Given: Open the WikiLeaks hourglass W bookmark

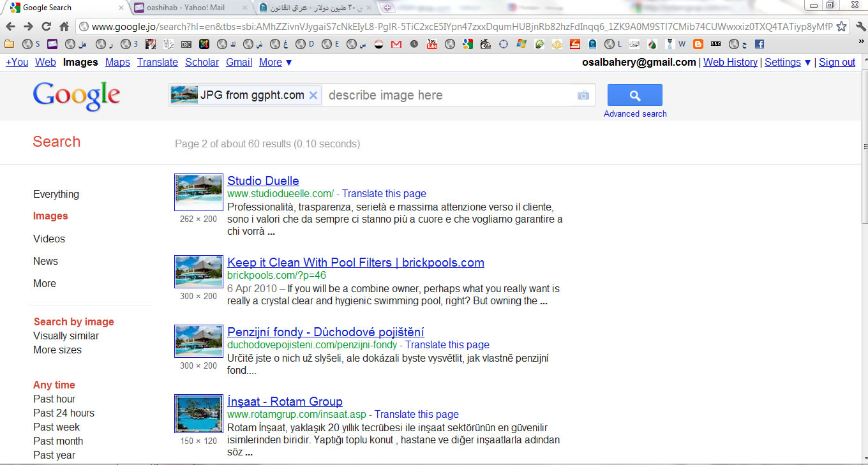Looking at the screenshot, I should click(675, 44).
